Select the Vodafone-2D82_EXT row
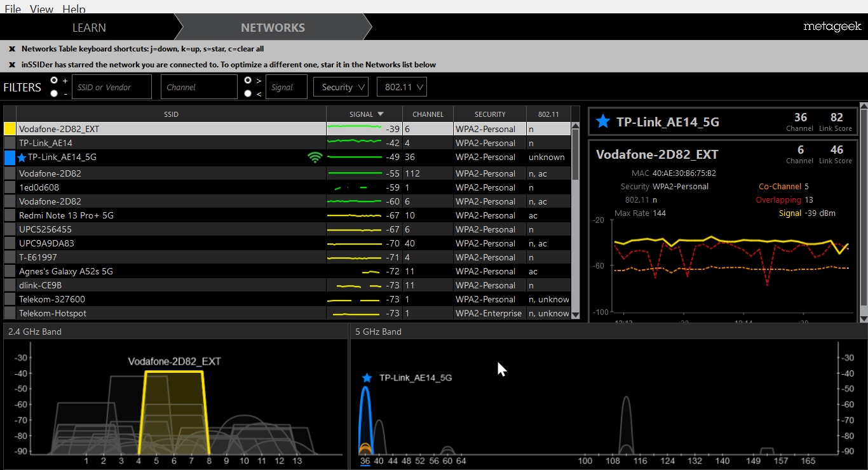Viewport: 868px width, 470px height. pyautogui.click(x=287, y=129)
